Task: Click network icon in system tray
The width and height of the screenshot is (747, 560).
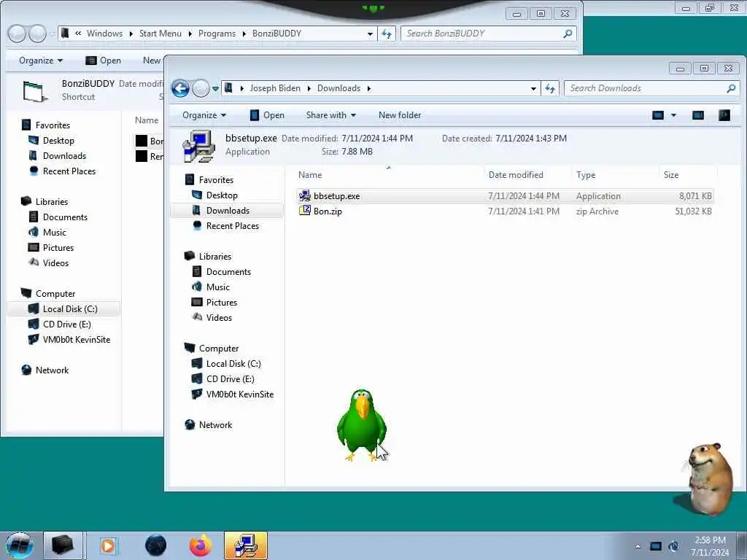Action: pyautogui.click(x=656, y=546)
